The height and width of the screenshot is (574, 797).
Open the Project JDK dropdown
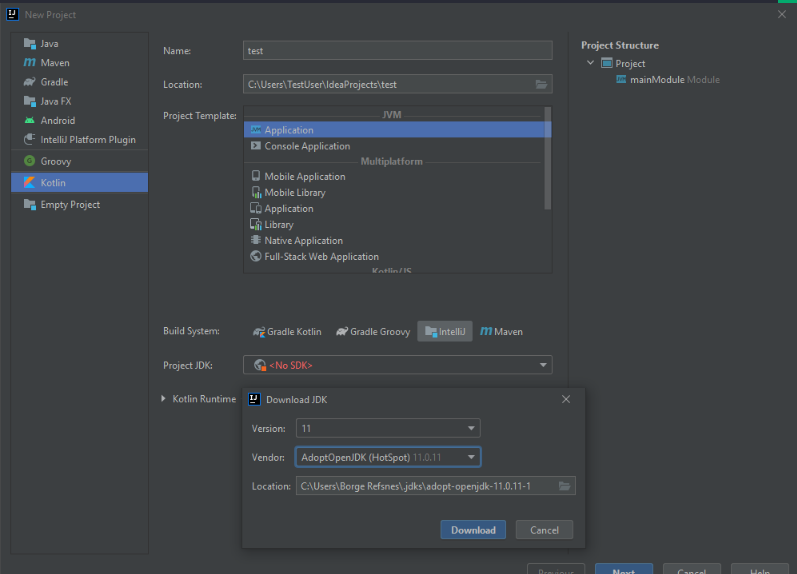point(397,365)
